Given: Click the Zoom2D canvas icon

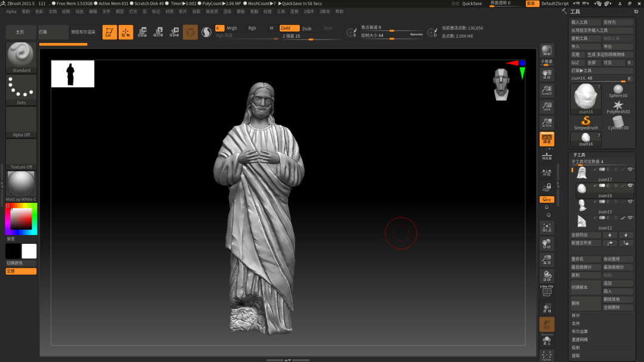Looking at the screenshot, I should coord(547,91).
